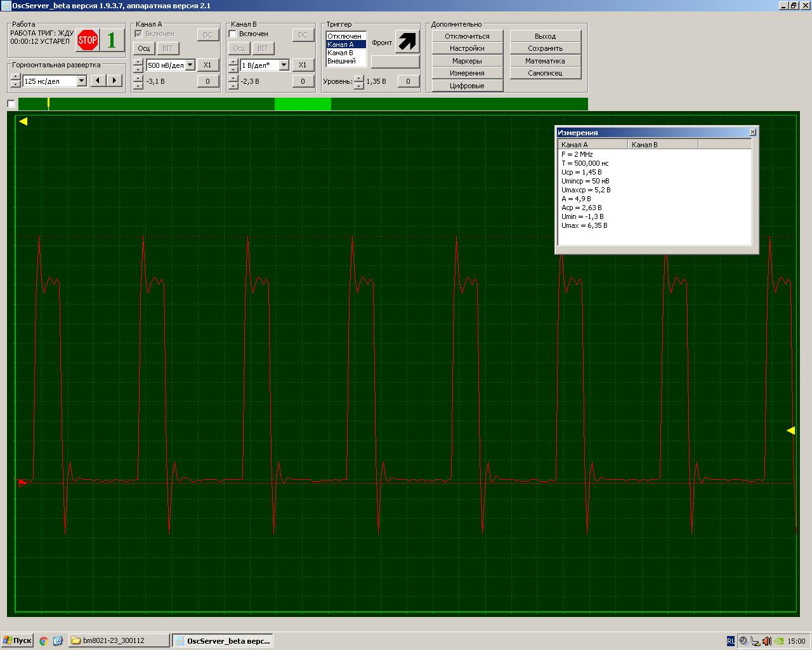Open the 125 нс/дел time base dropdown
The width and height of the screenshot is (812, 650).
[x=81, y=81]
